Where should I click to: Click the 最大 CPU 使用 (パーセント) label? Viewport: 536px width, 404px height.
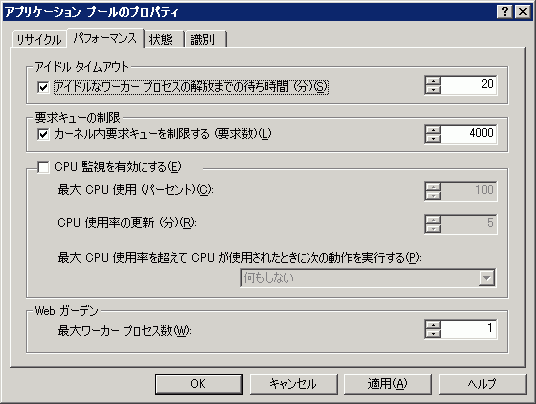click(x=135, y=190)
